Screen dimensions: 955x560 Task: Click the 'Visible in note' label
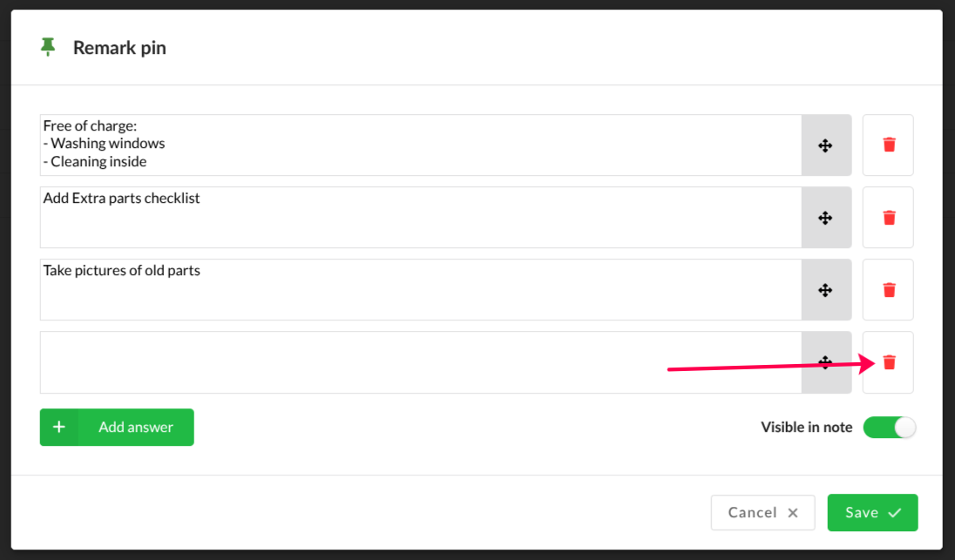(806, 427)
